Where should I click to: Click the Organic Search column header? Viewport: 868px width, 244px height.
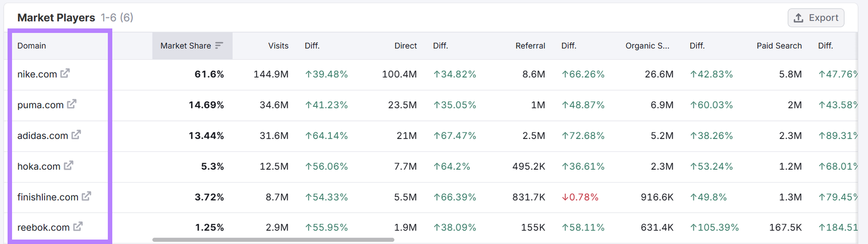[x=647, y=46]
